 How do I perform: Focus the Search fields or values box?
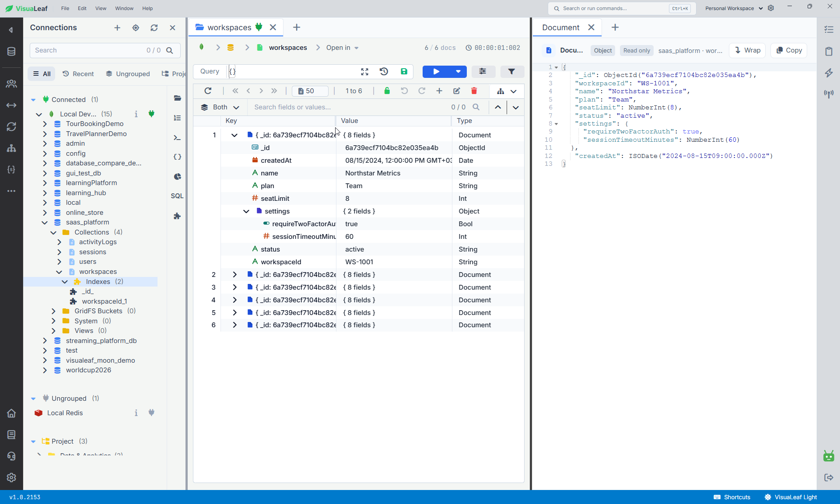(x=350, y=107)
